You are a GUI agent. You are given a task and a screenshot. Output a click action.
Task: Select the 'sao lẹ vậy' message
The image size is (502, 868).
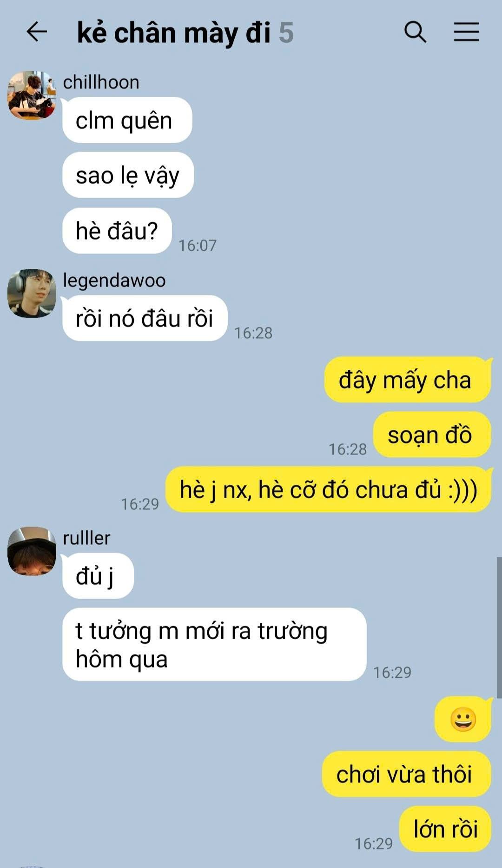click(x=128, y=175)
